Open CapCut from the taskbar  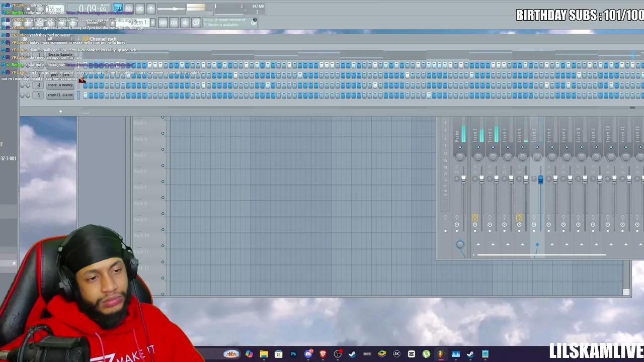tap(412, 354)
